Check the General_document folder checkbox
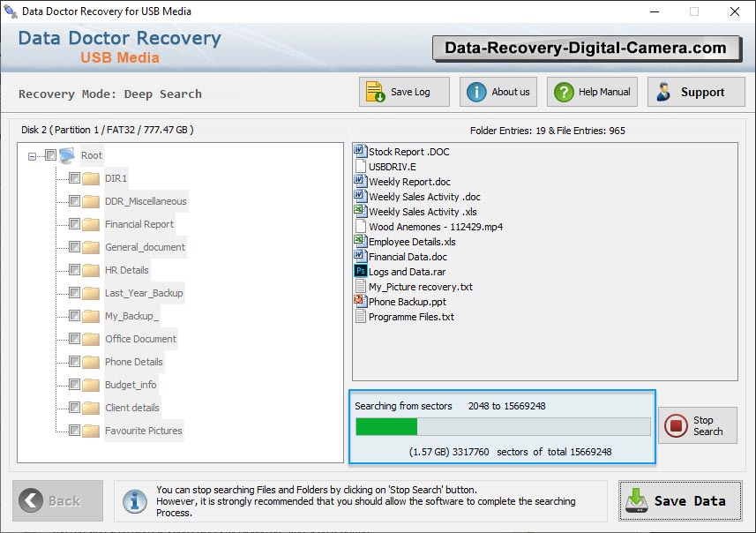This screenshot has height=533, width=756. [74, 247]
